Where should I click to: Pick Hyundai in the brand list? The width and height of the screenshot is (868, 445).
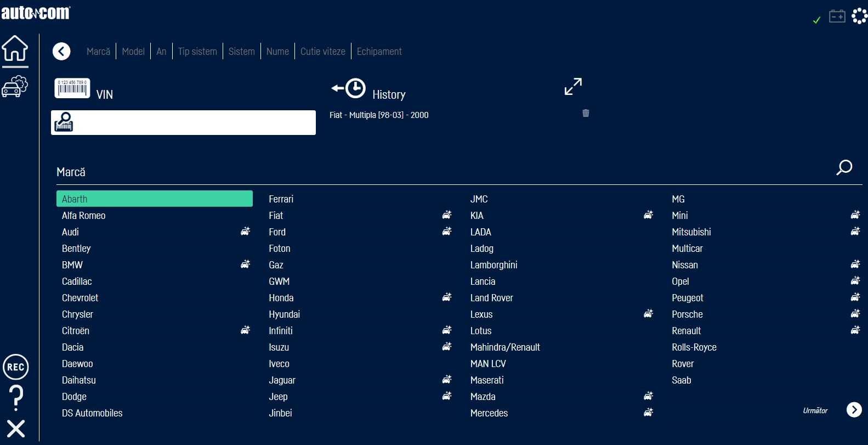pos(284,314)
